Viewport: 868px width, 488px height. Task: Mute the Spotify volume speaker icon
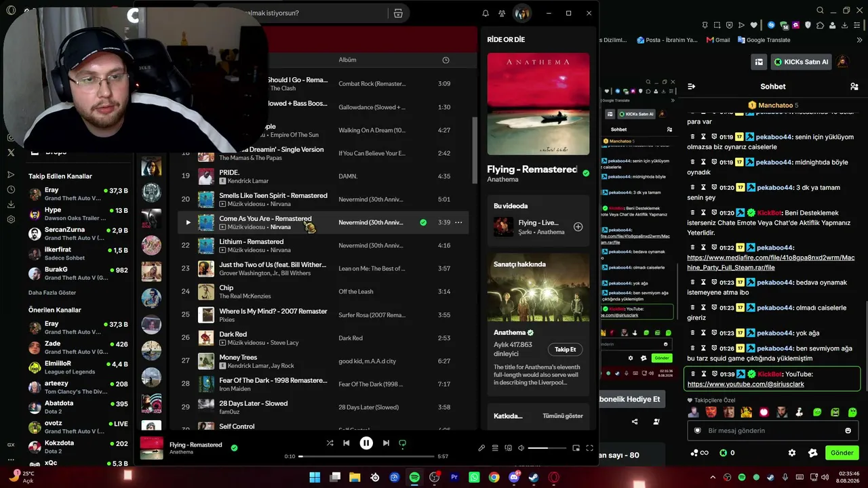click(521, 448)
